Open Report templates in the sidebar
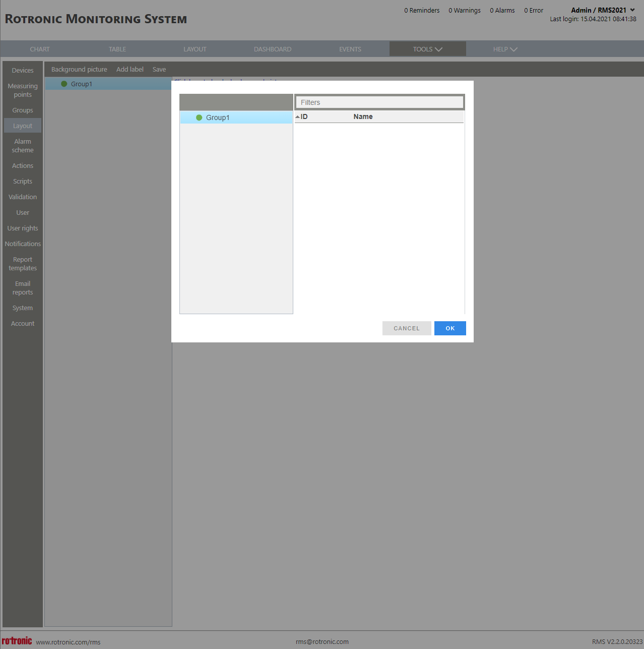This screenshot has width=644, height=649. [x=23, y=264]
